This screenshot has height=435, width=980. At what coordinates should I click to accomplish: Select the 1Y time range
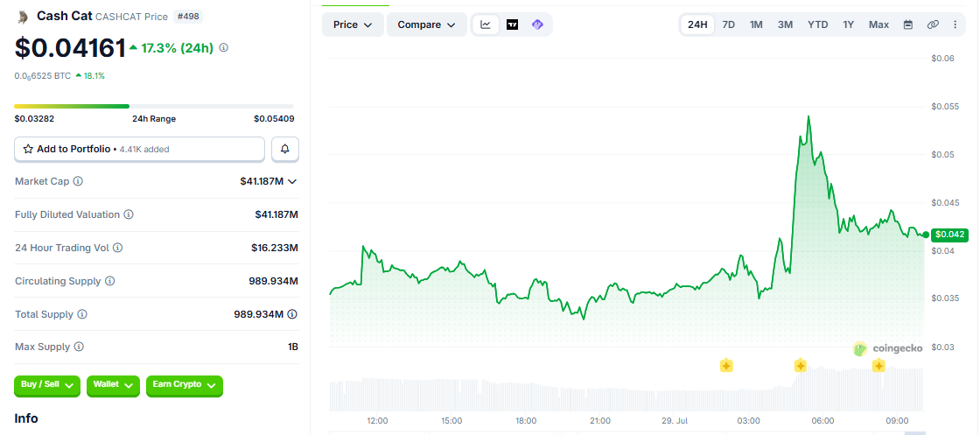pyautogui.click(x=848, y=25)
